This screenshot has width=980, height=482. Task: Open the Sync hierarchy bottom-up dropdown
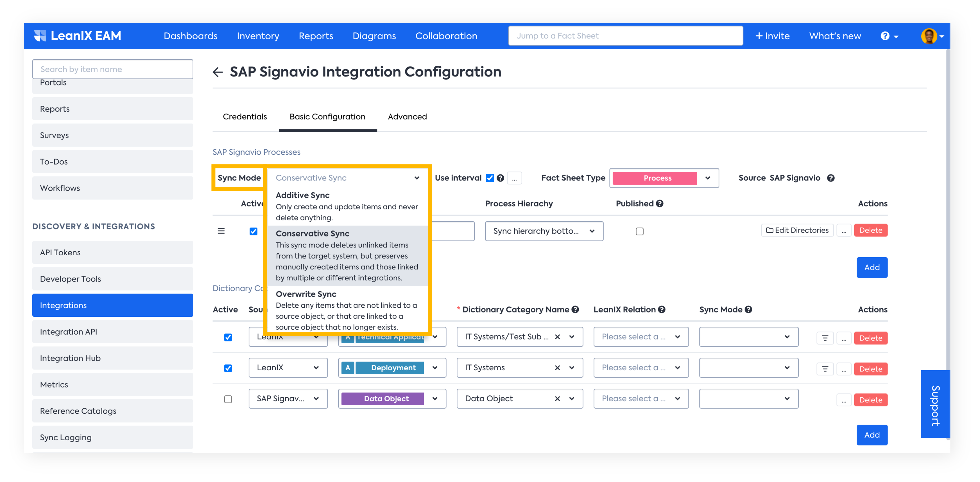(x=544, y=231)
